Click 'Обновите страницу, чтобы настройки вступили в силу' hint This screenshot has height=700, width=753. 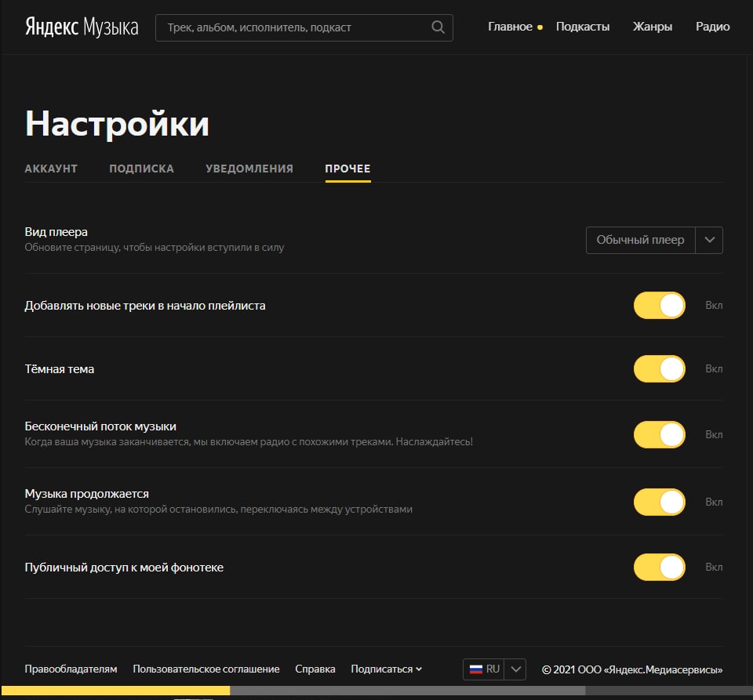(x=155, y=248)
